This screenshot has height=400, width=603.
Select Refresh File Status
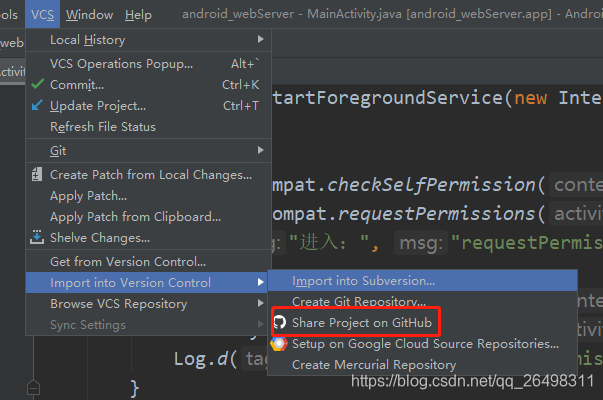click(148, 127)
